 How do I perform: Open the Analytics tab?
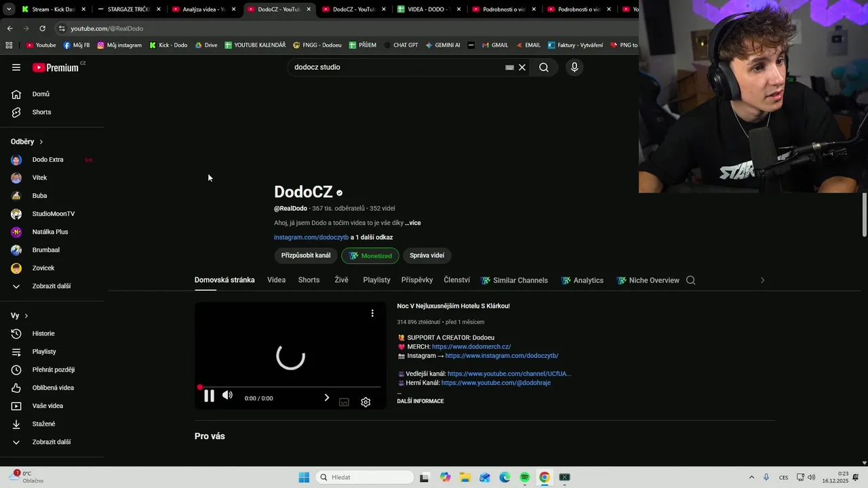(x=582, y=280)
